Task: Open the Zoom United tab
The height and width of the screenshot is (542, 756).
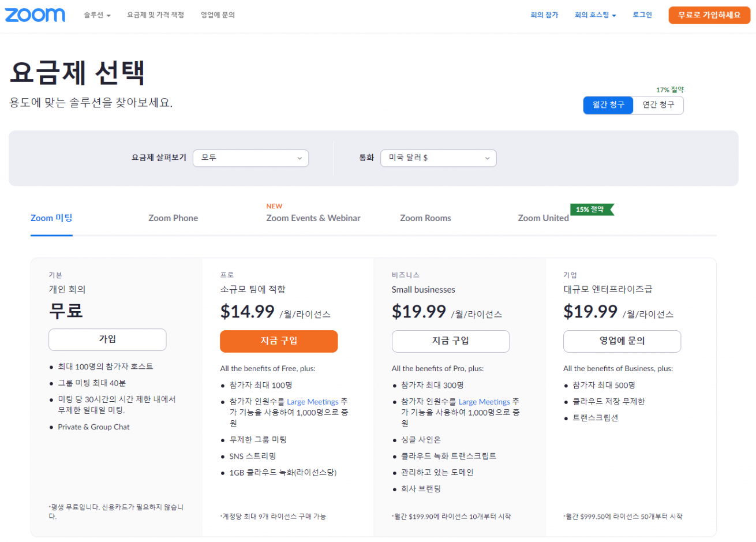Action: click(543, 218)
